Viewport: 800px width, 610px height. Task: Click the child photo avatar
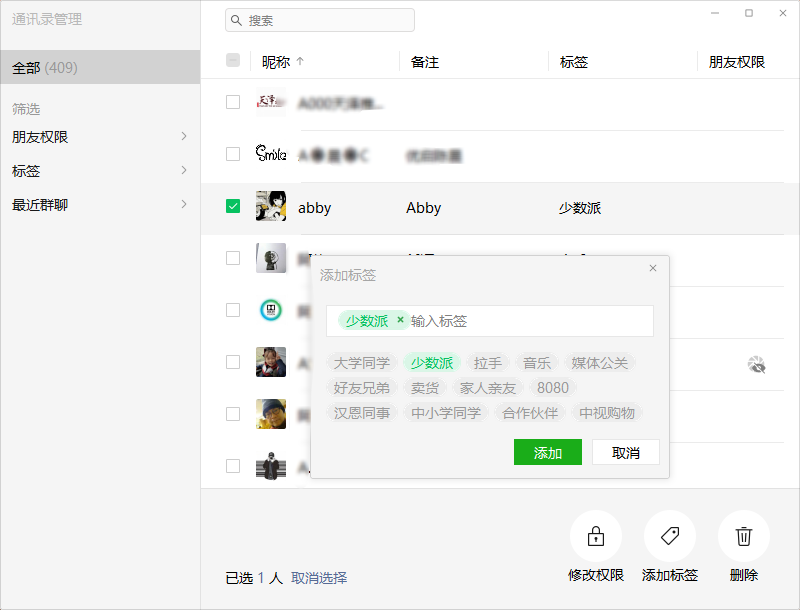click(x=271, y=362)
